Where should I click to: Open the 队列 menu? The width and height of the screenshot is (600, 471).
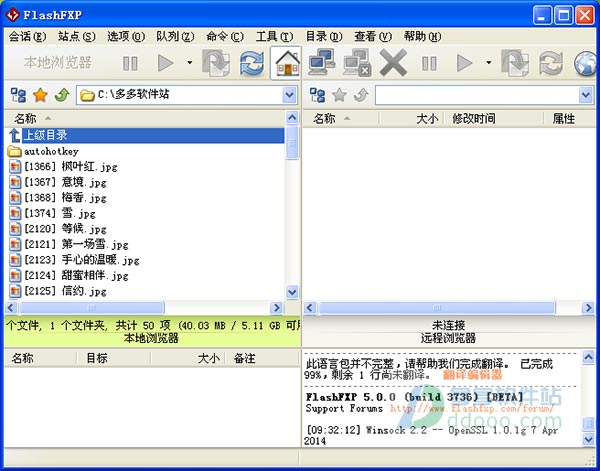pos(175,36)
